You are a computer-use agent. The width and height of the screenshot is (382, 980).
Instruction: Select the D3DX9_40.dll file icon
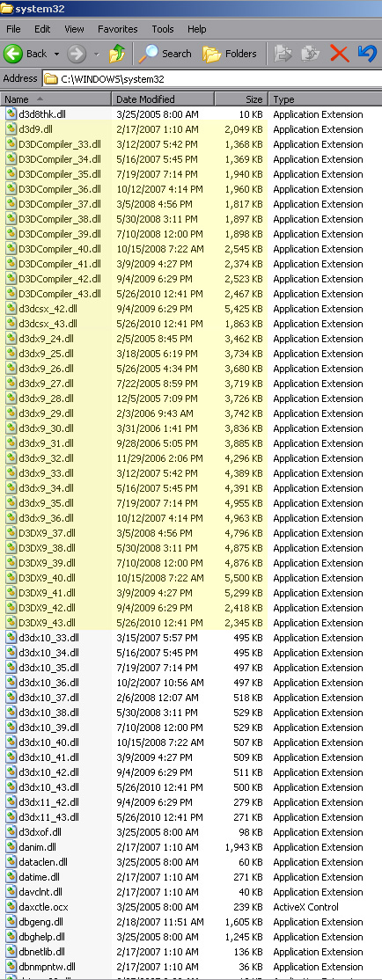[11, 578]
